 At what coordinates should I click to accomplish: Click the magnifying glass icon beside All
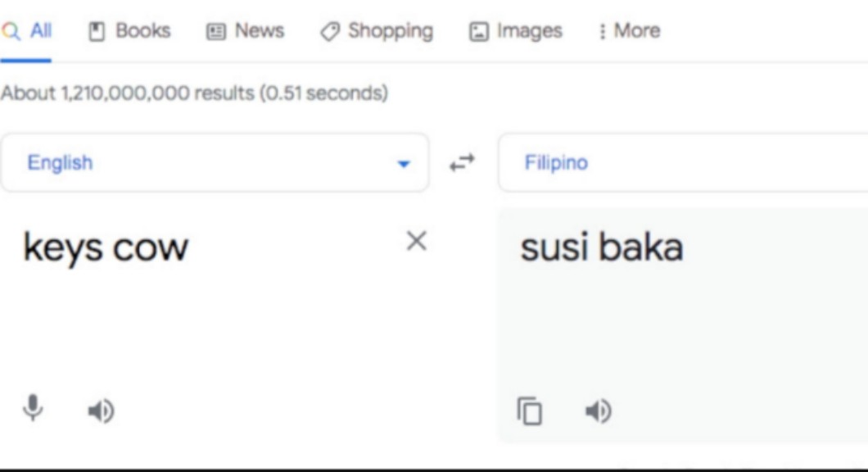pos(11,32)
